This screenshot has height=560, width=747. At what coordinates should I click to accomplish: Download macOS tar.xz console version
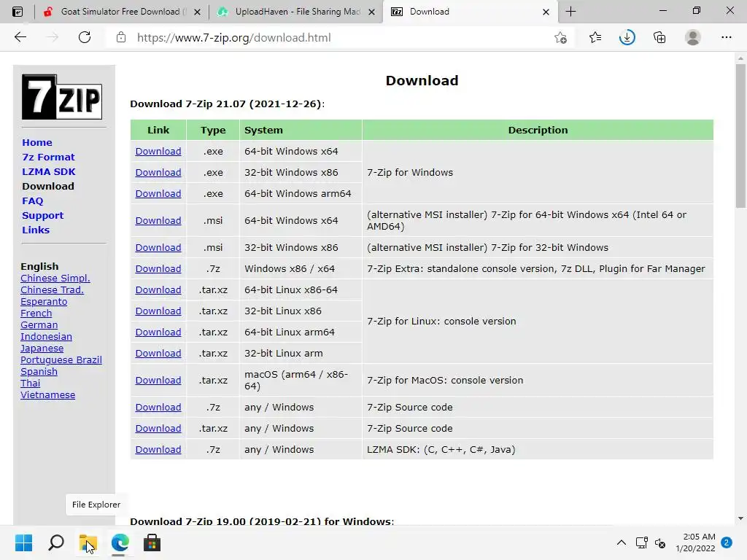(x=158, y=381)
